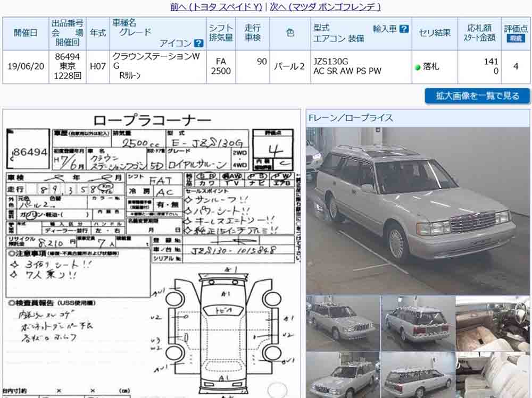Select the bid amount 141
Viewport: 532px width, 398px height.
(x=491, y=62)
